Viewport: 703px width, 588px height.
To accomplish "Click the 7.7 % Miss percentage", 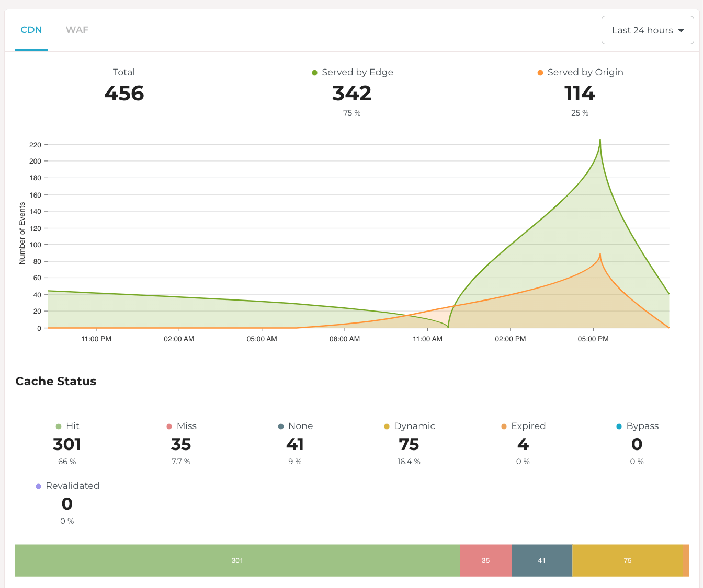I will click(x=181, y=462).
